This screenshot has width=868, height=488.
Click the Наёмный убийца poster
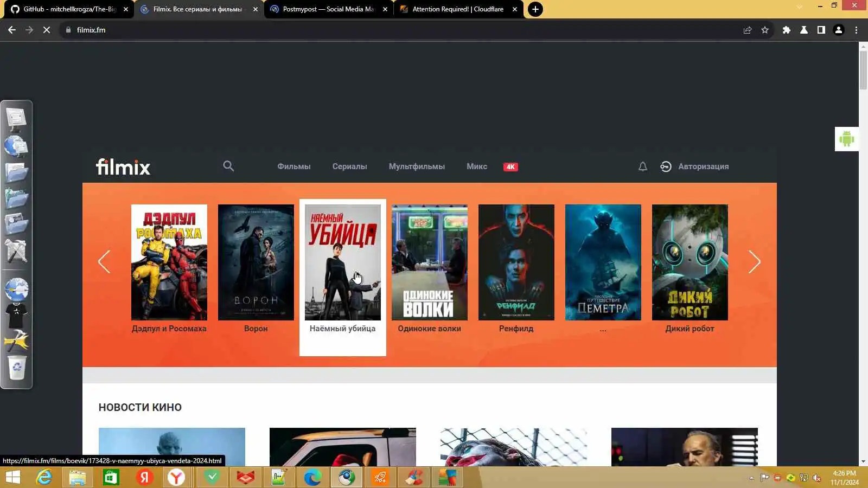tap(343, 262)
